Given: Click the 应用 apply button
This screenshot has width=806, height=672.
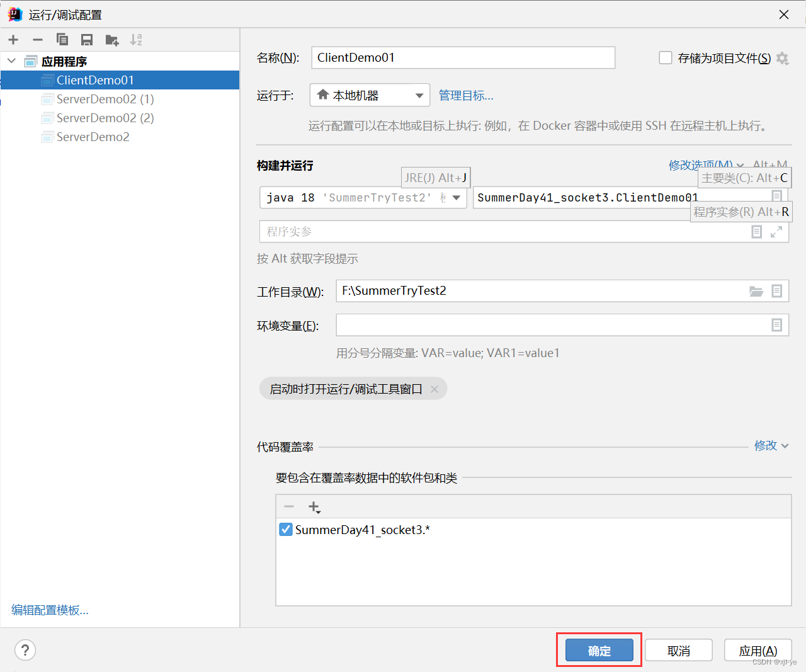Looking at the screenshot, I should (758, 651).
